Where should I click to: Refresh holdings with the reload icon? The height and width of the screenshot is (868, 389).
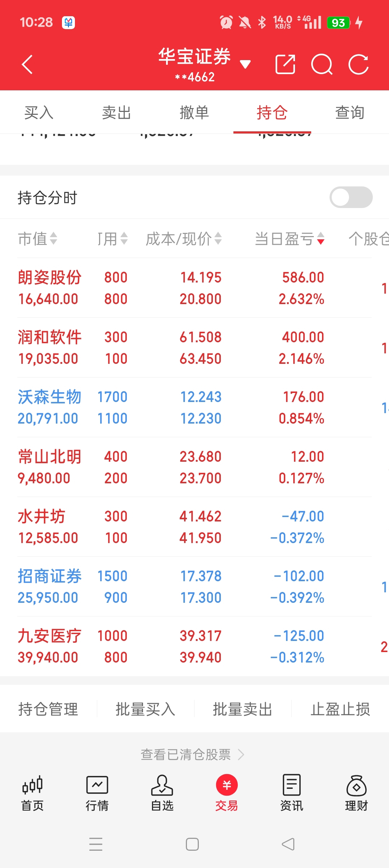point(359,65)
